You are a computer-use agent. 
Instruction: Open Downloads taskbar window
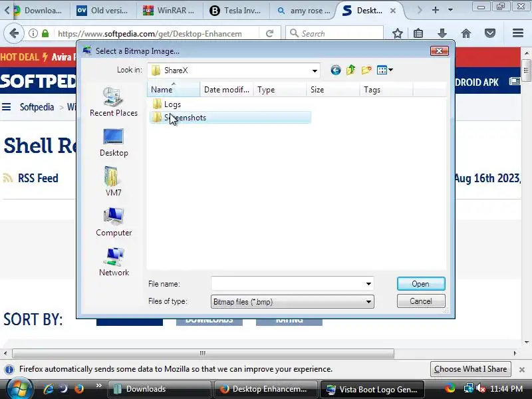159,389
